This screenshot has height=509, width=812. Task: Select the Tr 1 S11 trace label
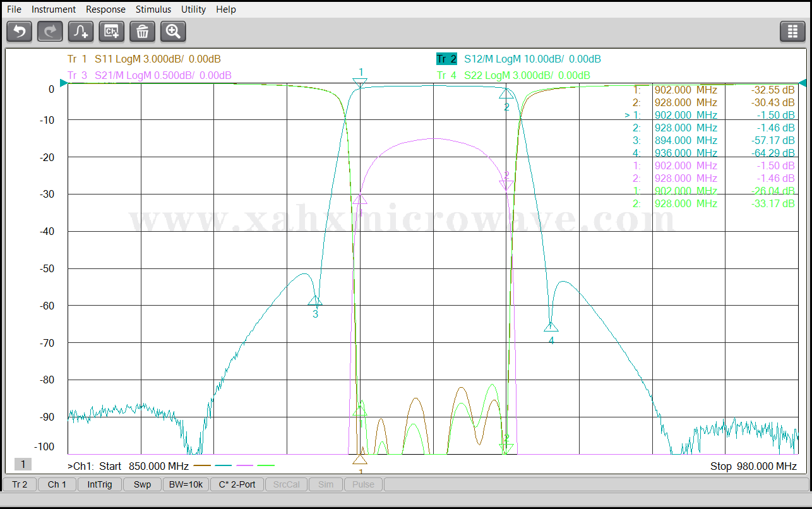(x=144, y=59)
